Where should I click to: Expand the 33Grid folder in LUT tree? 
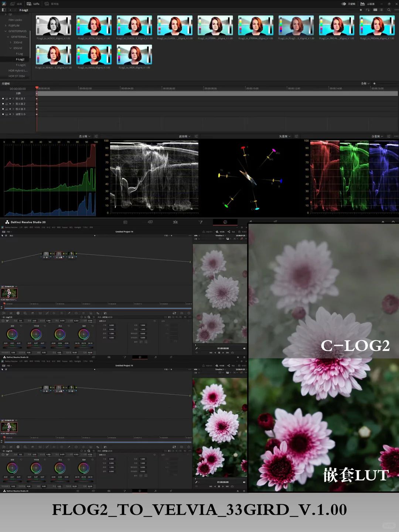[x=10, y=42]
